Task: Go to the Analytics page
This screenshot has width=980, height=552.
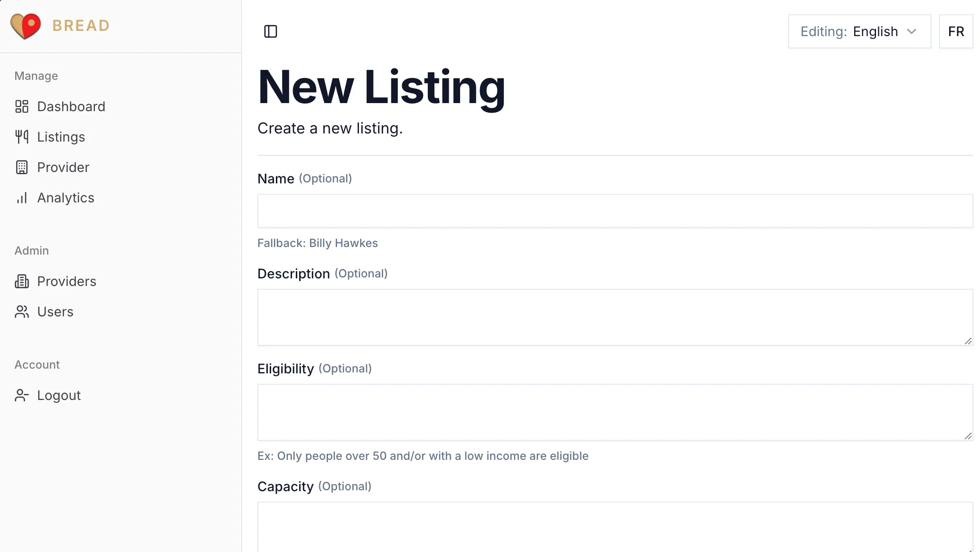Action: 66,198
